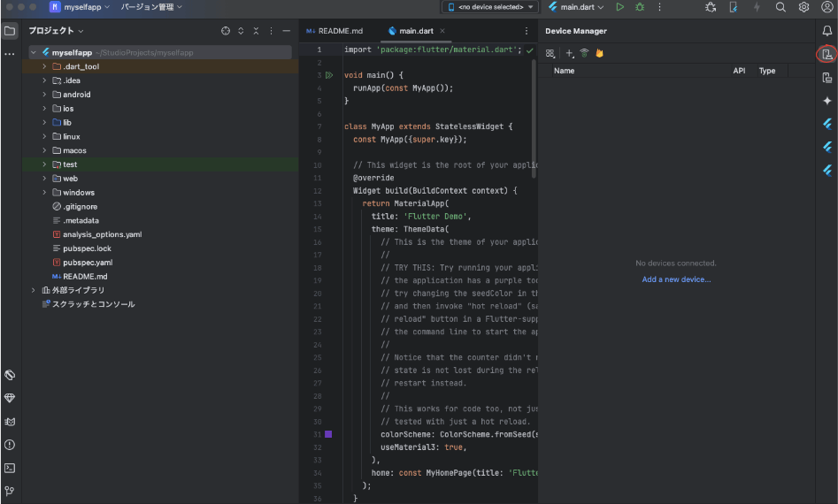Open the Git version control tool icon
The width and height of the screenshot is (838, 504).
click(x=10, y=492)
